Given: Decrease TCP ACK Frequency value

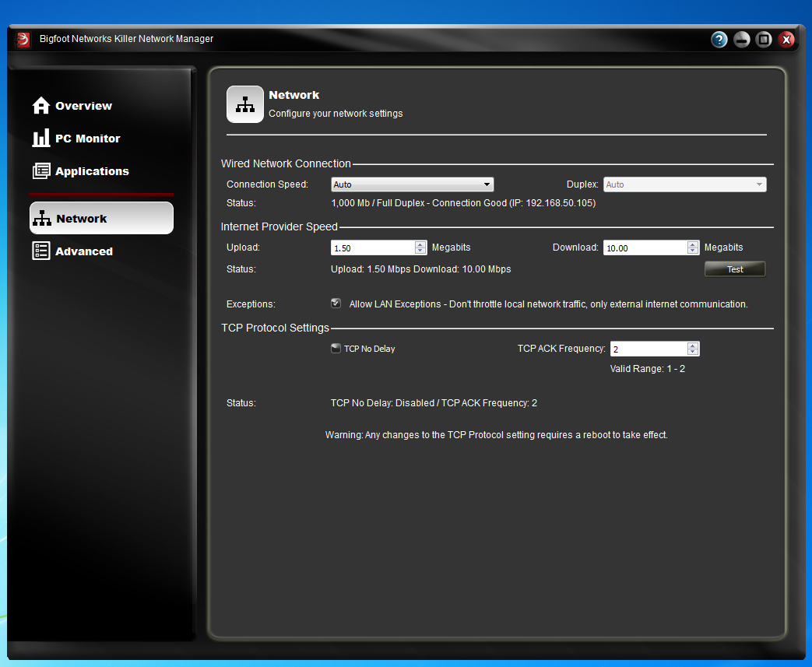Looking at the screenshot, I should (693, 352).
